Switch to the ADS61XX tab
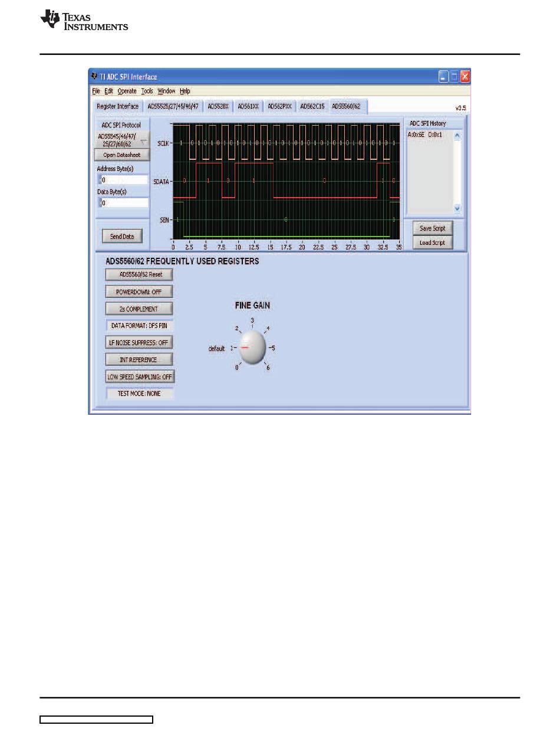560x732 pixels. tap(248, 107)
